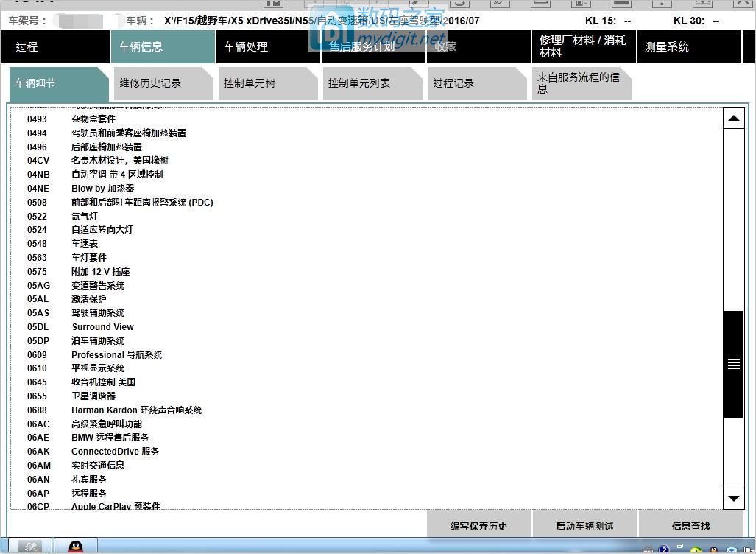Select row 06AN 礼宾服务
756x554 pixels.
[x=67, y=479]
